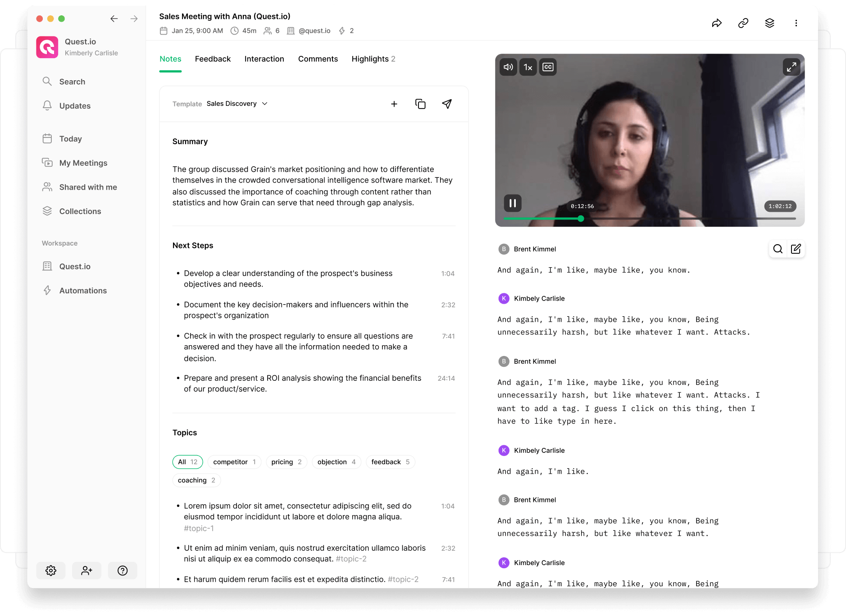Image resolution: width=846 pixels, height=616 pixels.
Task: Switch to the Notes tab
Action: click(x=170, y=59)
